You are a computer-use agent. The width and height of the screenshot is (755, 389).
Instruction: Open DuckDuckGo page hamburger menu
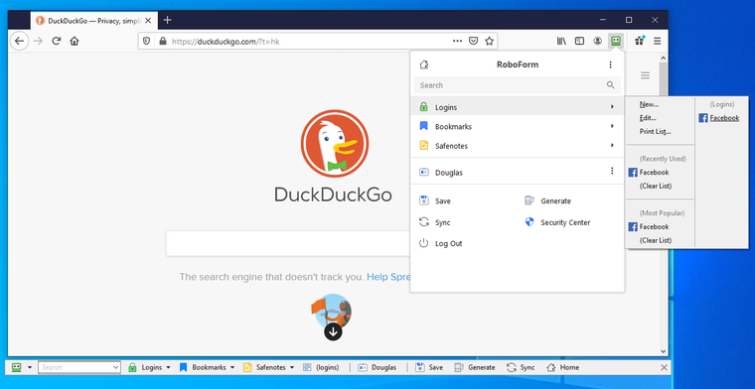[x=645, y=75]
